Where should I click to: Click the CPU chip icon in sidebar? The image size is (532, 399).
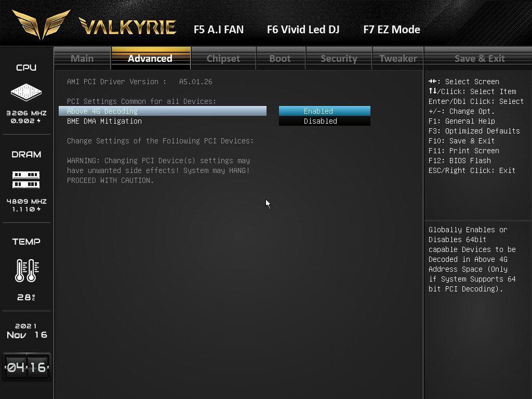[26, 92]
